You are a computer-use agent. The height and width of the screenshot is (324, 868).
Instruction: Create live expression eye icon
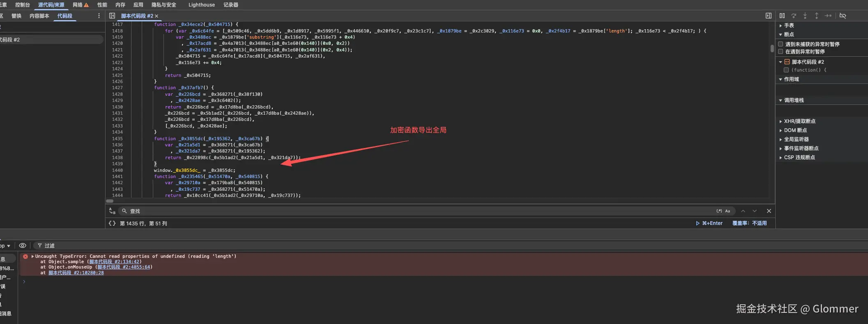[23, 245]
